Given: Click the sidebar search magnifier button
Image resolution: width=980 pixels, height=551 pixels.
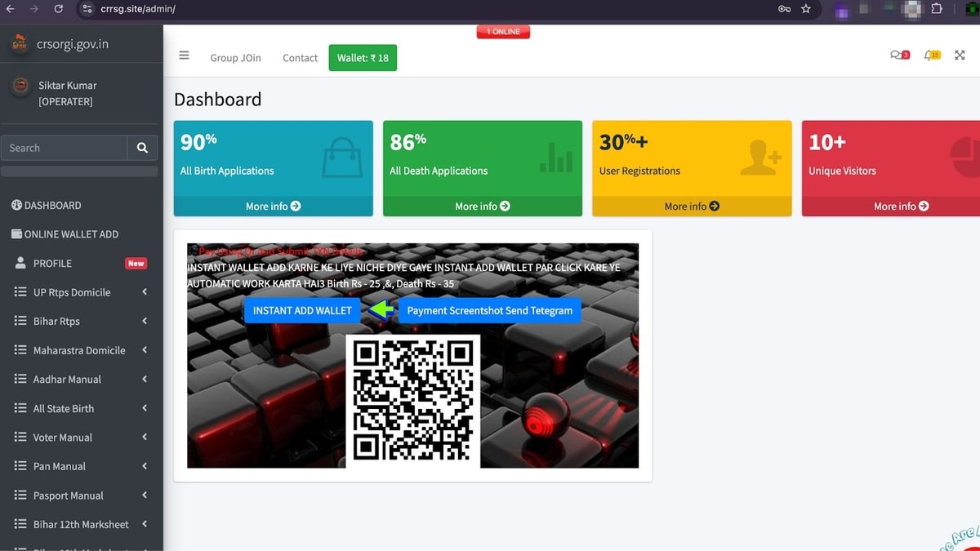Looking at the screenshot, I should [x=142, y=148].
